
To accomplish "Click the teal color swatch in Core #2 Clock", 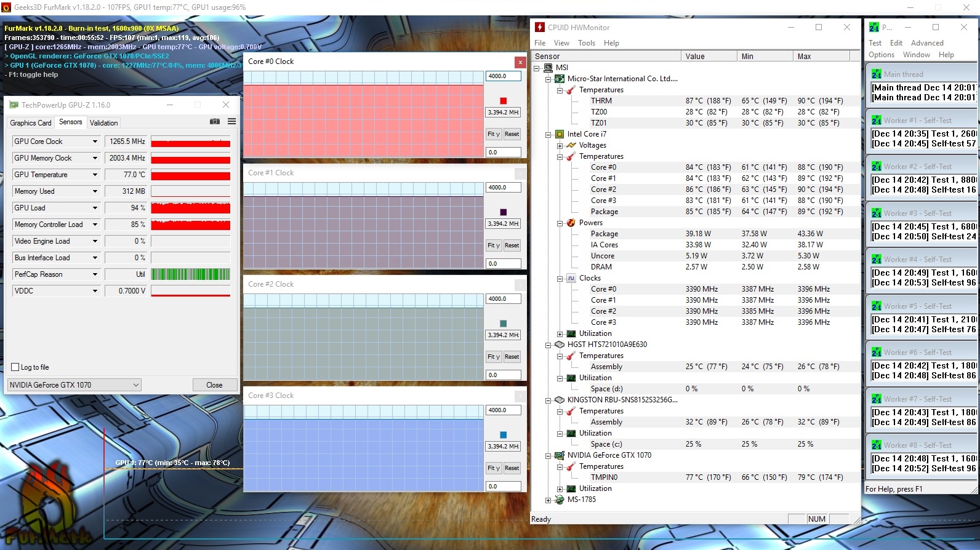I will [x=503, y=324].
